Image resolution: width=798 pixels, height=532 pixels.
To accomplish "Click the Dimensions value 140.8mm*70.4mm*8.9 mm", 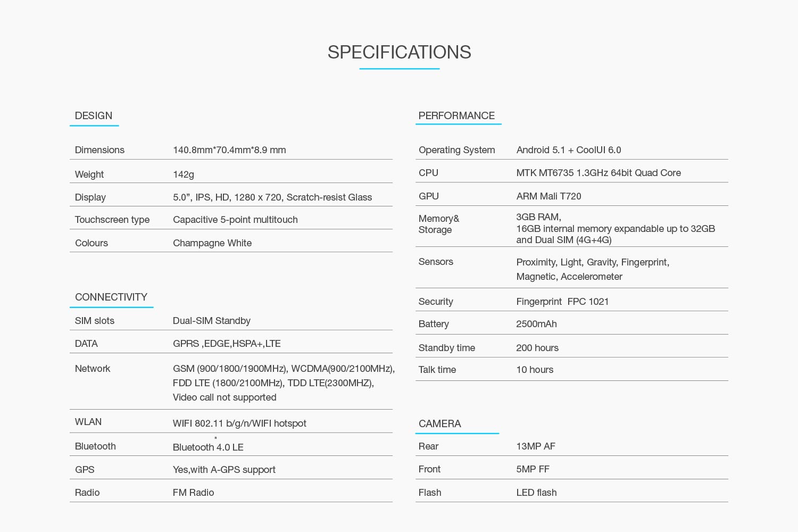I will 229,150.
